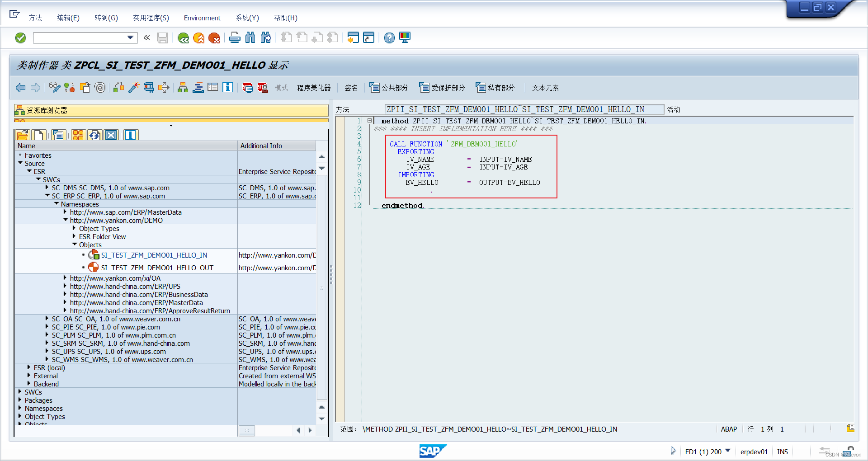The height and width of the screenshot is (461, 868).
Task: Collapse the method block with the minus fold toggle
Action: 369,121
